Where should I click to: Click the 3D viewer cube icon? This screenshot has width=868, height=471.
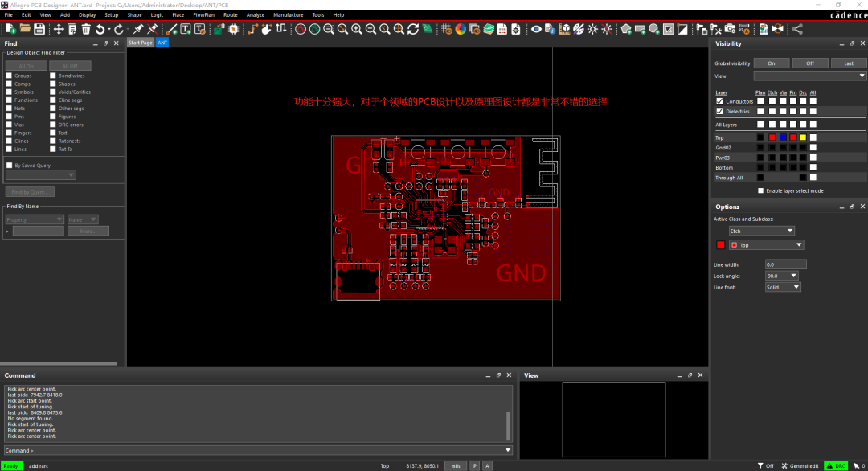click(564, 29)
